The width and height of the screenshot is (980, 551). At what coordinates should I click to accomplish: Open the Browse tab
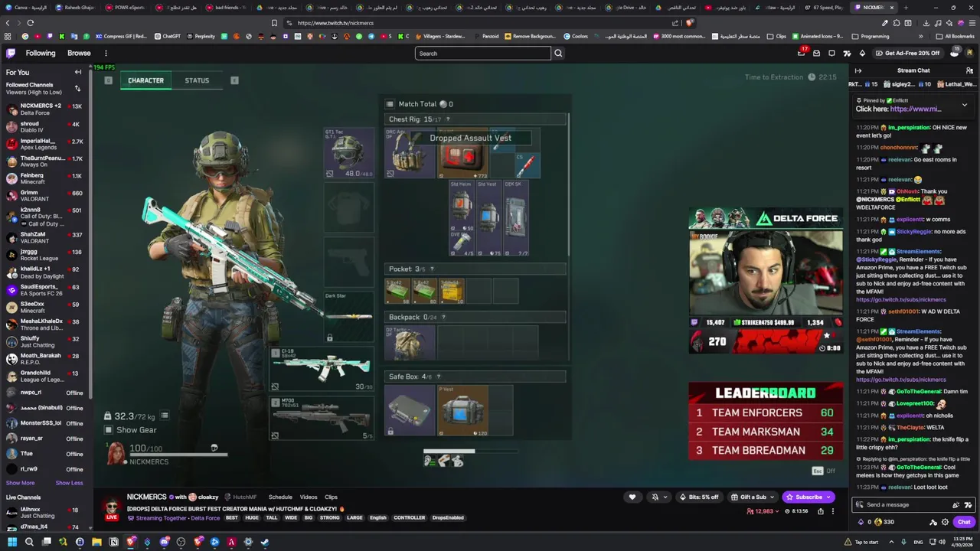79,53
